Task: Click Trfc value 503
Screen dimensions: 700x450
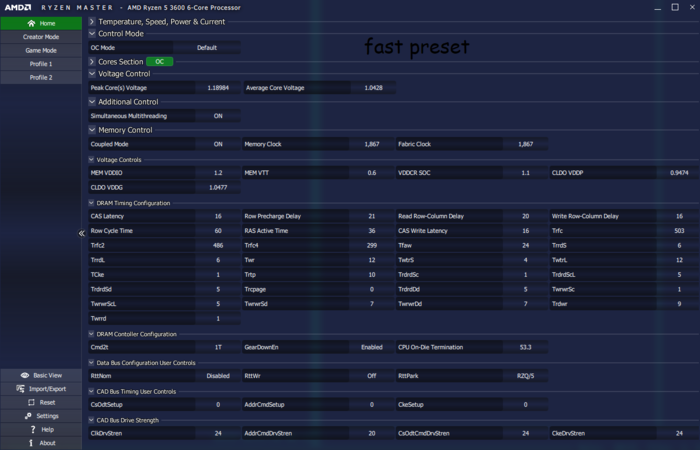Action: [x=679, y=231]
